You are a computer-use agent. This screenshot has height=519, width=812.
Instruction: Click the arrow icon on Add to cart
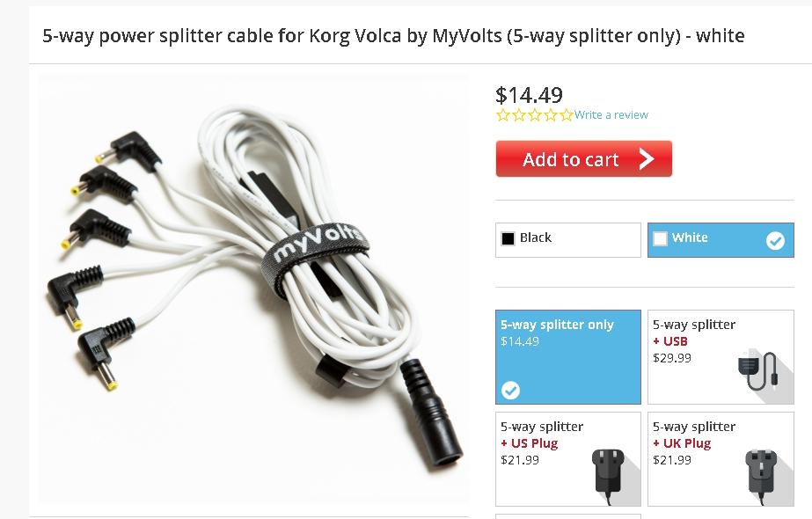click(x=647, y=159)
